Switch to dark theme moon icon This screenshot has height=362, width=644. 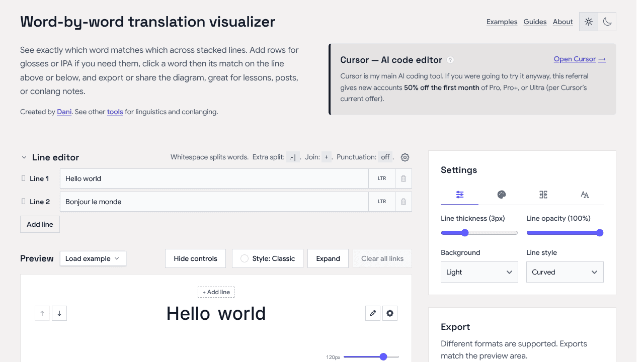607,22
